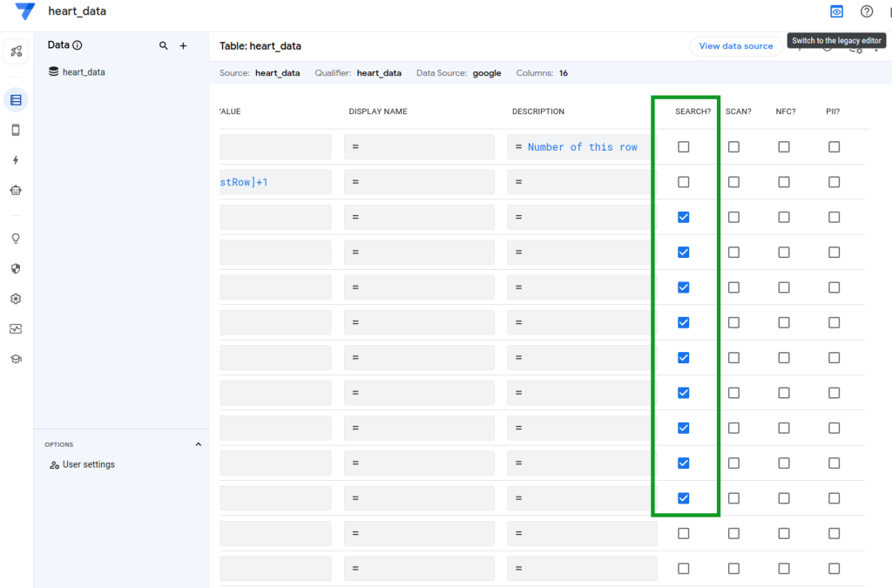892x588 pixels.
Task: Click the DESCRIPTION column header
Action: point(538,112)
